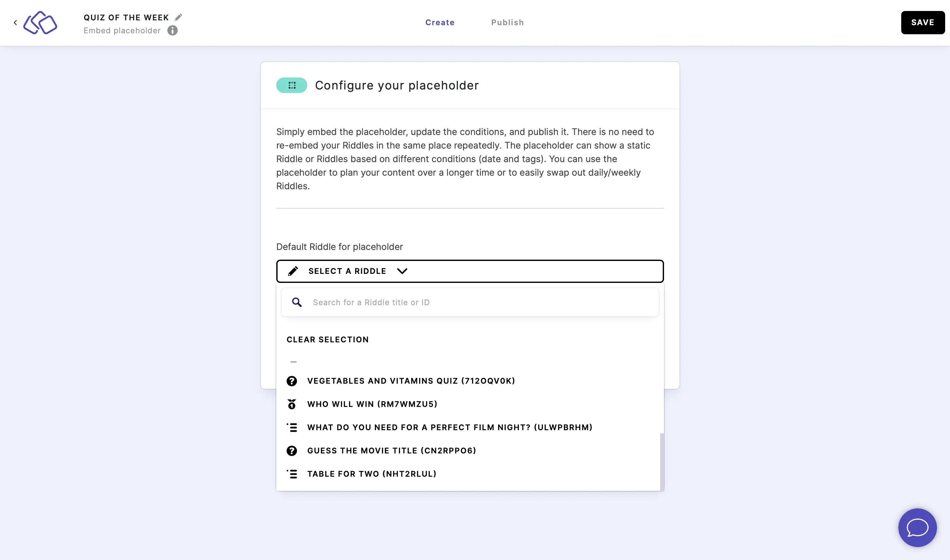The height and width of the screenshot is (560, 950).
Task: Toggle the teal placeholder status indicator
Action: click(x=291, y=85)
